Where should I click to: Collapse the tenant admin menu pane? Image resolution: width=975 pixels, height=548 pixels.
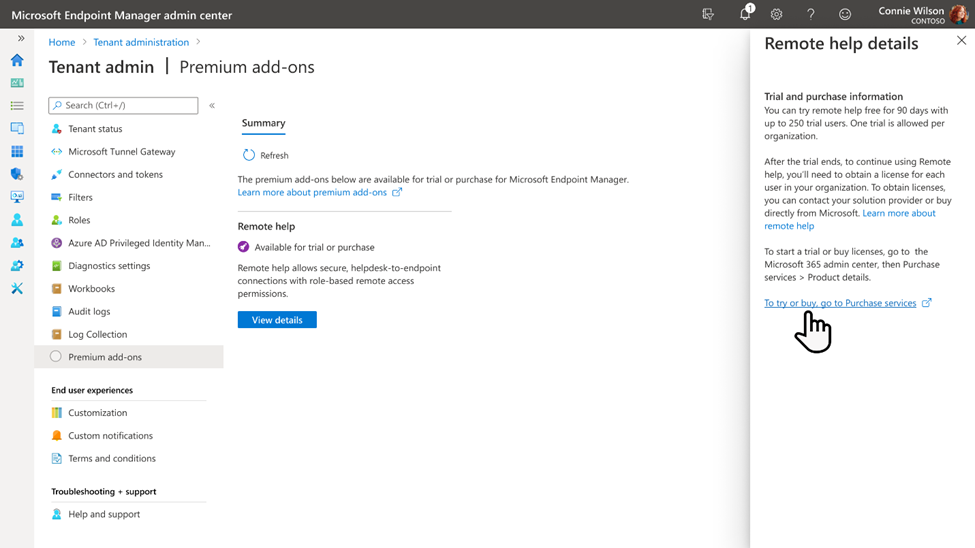(212, 106)
